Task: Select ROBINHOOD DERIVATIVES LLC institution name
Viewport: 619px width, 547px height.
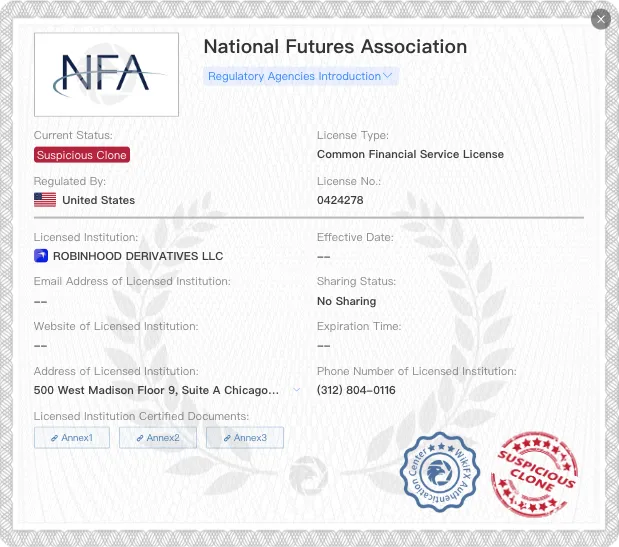Action: coord(138,256)
